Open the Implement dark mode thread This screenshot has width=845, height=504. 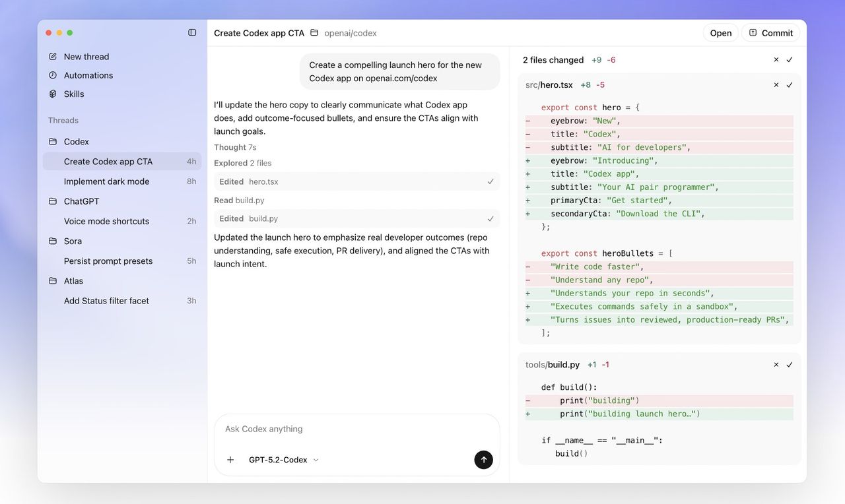click(x=106, y=181)
